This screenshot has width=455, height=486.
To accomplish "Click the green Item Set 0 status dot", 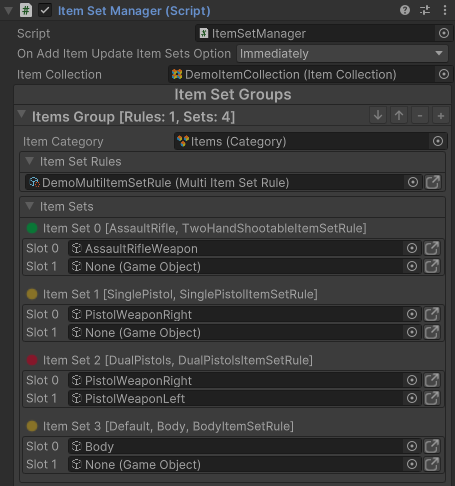I will point(32,228).
